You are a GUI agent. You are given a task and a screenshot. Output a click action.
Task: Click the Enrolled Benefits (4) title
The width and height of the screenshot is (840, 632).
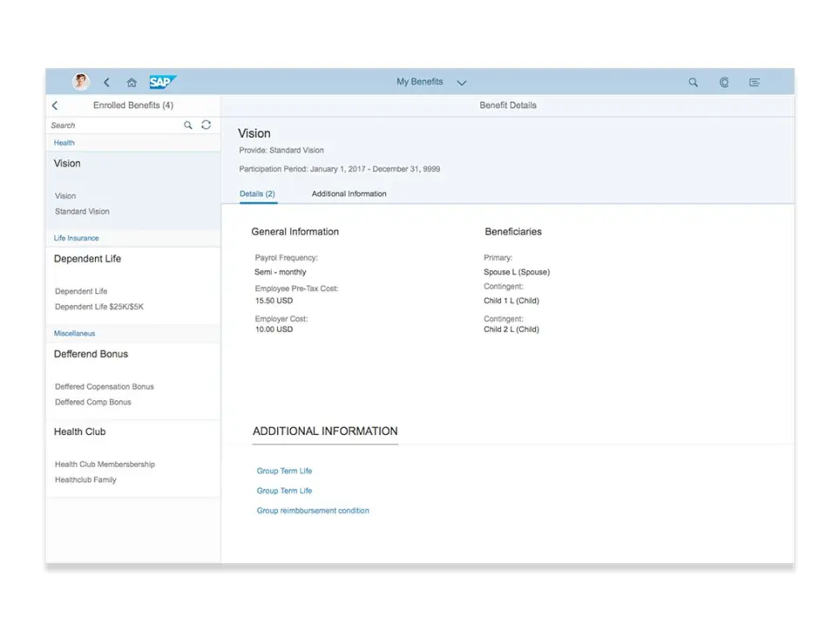point(133,105)
